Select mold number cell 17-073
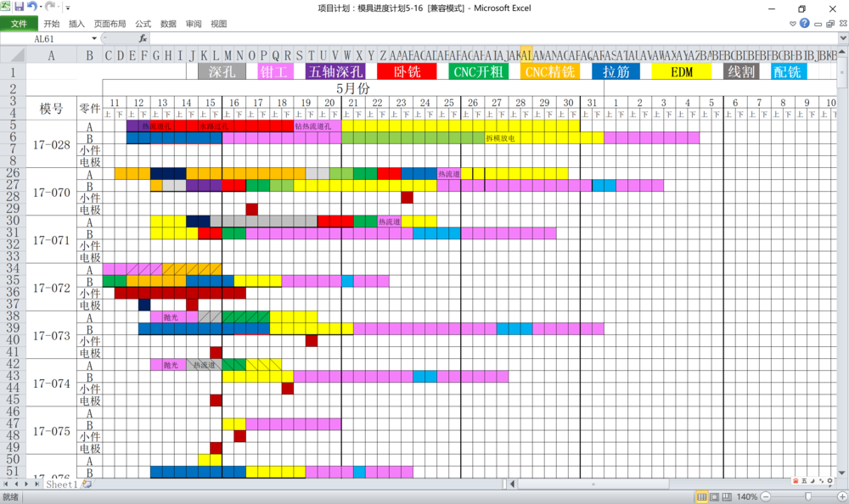849x504 pixels. 52,335
